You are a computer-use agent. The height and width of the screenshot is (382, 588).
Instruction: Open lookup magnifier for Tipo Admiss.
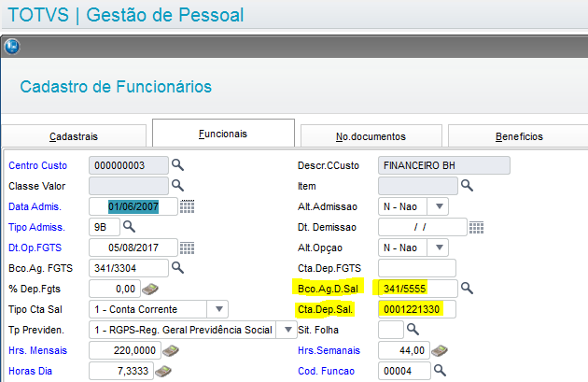tap(129, 227)
